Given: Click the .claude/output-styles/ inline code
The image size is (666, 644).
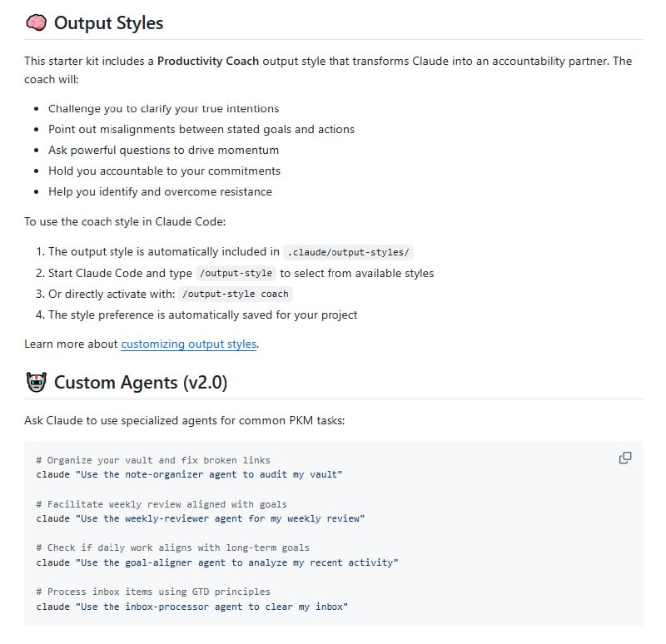Looking at the screenshot, I should 348,252.
